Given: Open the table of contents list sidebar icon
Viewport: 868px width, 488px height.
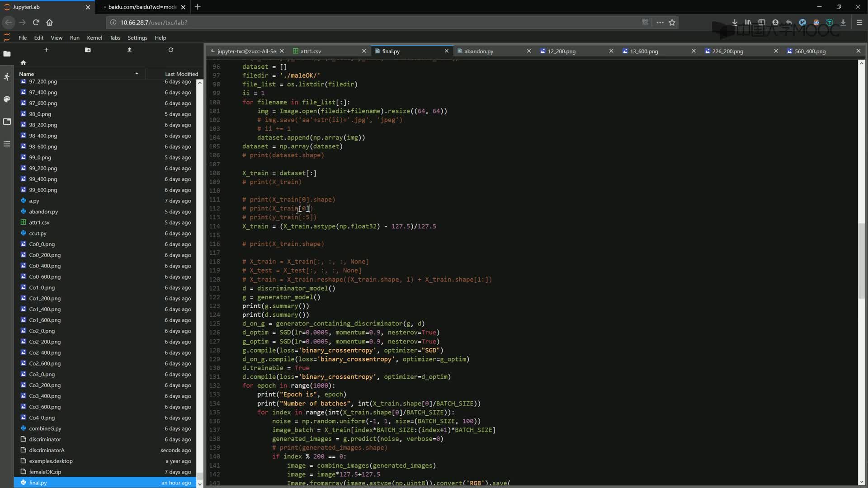Looking at the screenshot, I should (x=7, y=144).
